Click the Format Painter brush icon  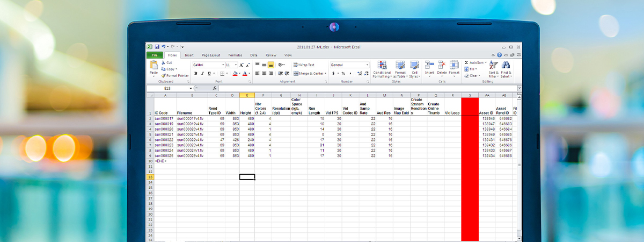click(163, 75)
